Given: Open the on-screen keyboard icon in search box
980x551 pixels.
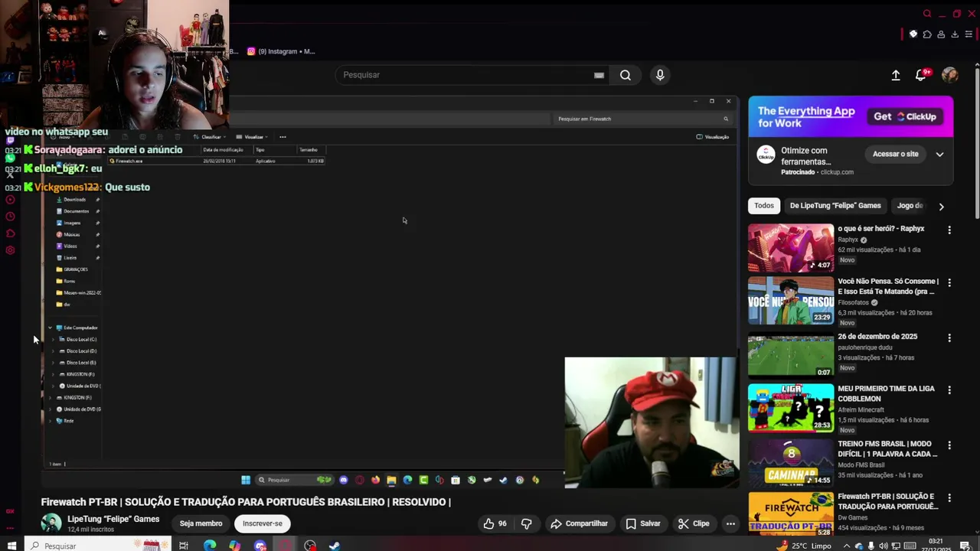Looking at the screenshot, I should (599, 75).
